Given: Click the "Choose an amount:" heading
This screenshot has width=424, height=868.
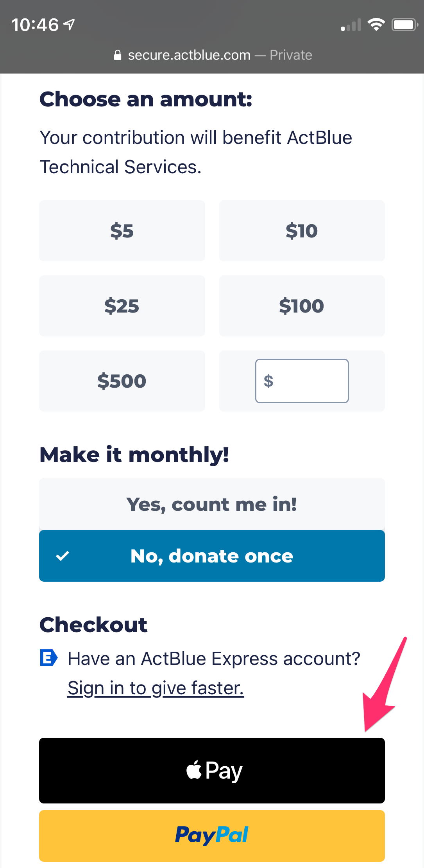Looking at the screenshot, I should [x=146, y=99].
